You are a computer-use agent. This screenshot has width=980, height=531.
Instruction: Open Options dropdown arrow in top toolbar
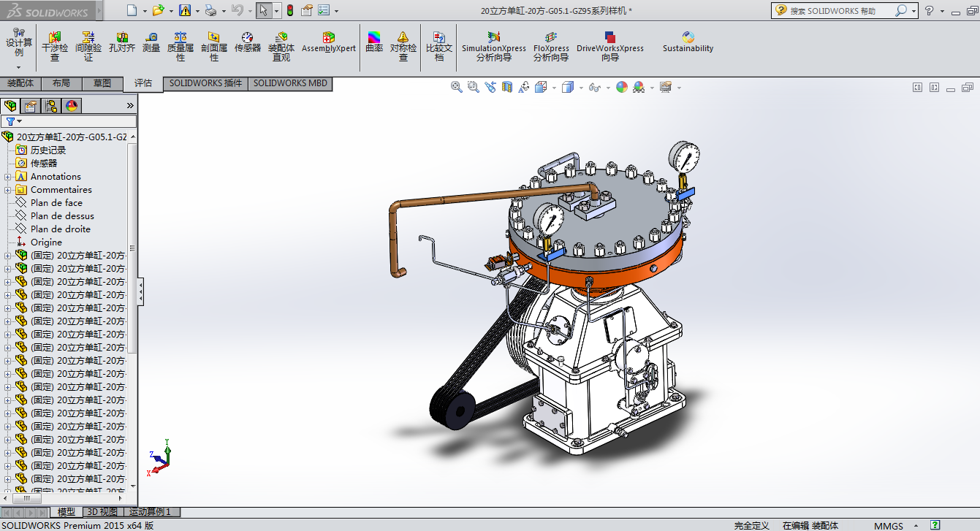[337, 11]
